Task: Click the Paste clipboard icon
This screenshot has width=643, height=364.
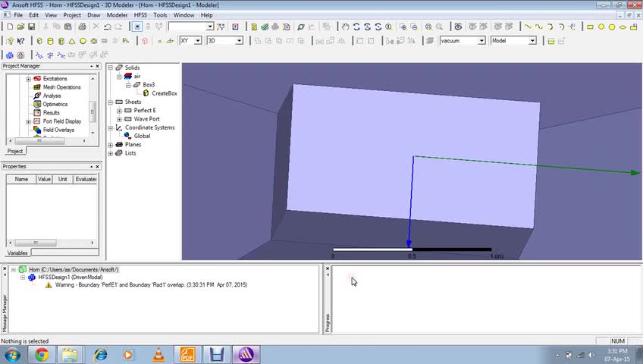Action: point(67,27)
